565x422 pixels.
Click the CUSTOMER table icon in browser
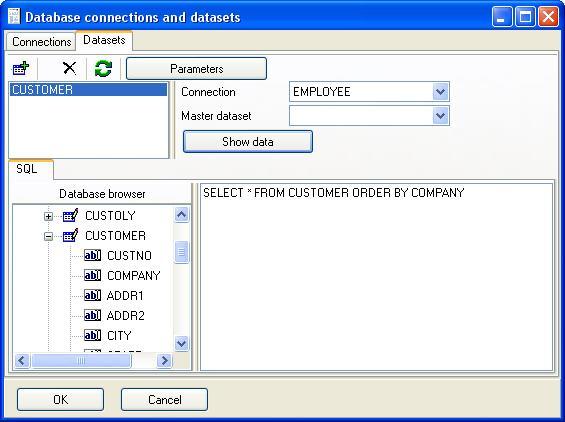(x=70, y=236)
